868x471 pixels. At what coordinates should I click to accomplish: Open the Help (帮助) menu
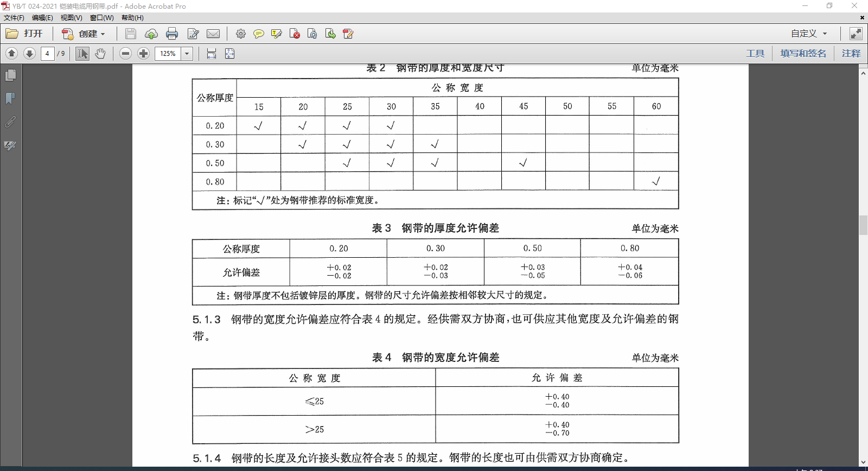[132, 17]
